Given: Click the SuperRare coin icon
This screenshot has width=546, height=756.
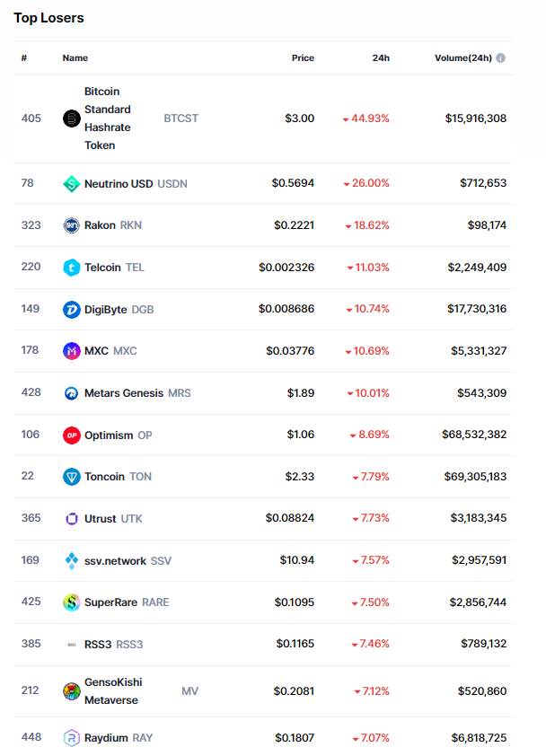Looking at the screenshot, I should click(x=72, y=602).
